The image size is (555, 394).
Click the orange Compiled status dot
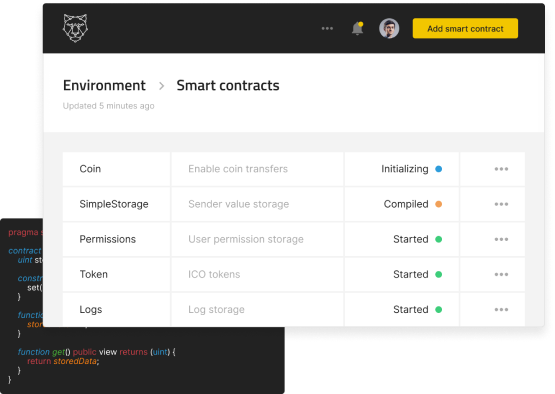(x=439, y=204)
